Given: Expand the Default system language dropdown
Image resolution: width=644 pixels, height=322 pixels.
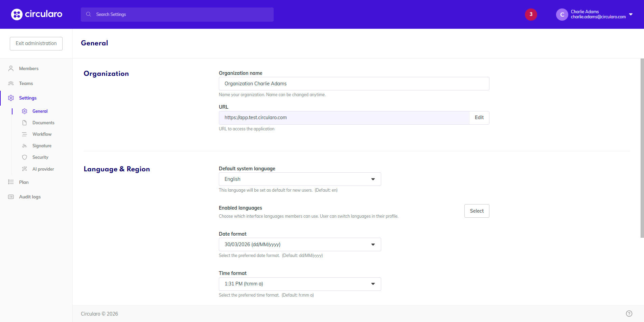Looking at the screenshot, I should pos(300,179).
